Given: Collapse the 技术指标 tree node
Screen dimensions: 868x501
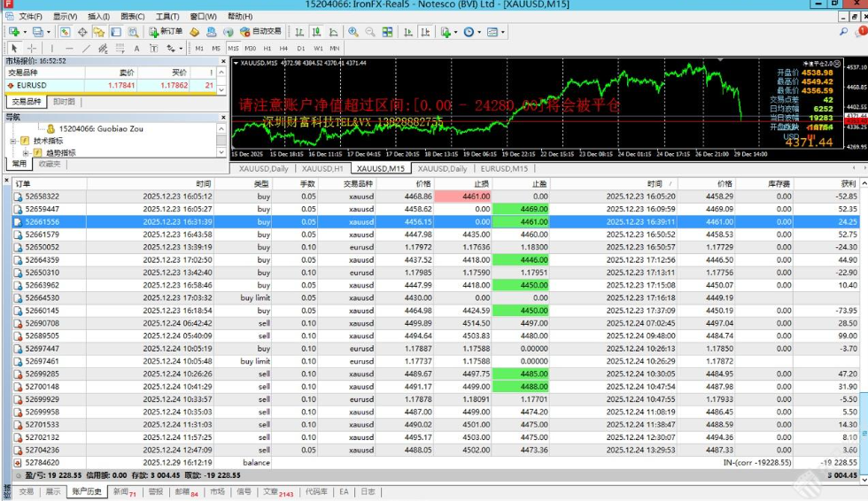Looking at the screenshot, I should [13, 141].
